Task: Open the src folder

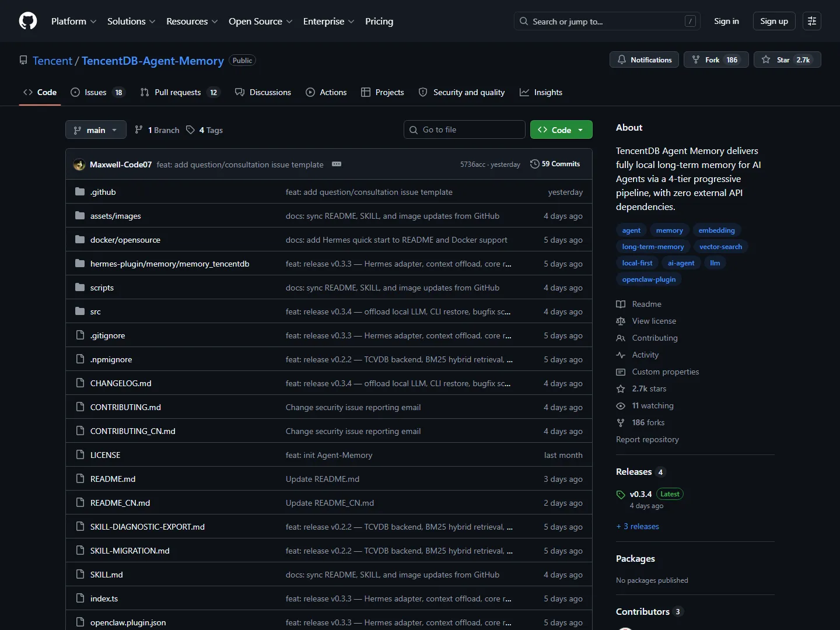Action: (95, 311)
